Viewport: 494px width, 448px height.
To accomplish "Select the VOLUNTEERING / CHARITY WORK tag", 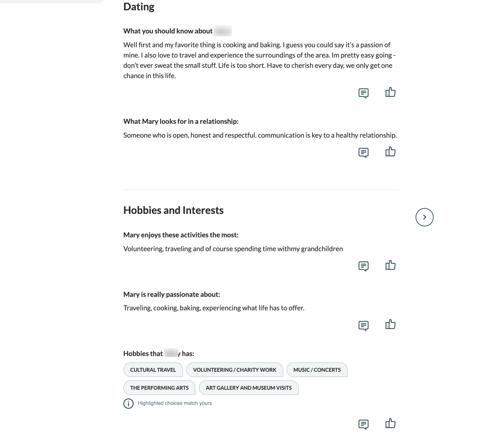I will (234, 370).
